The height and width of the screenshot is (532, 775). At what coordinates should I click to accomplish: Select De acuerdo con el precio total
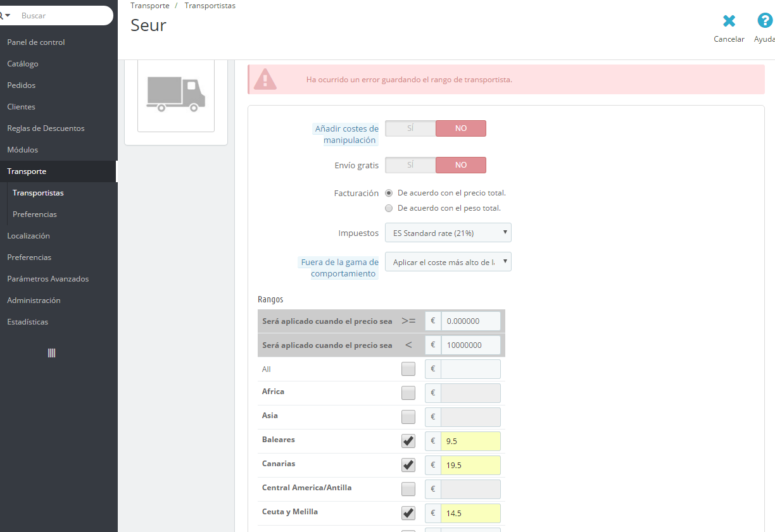pos(389,193)
